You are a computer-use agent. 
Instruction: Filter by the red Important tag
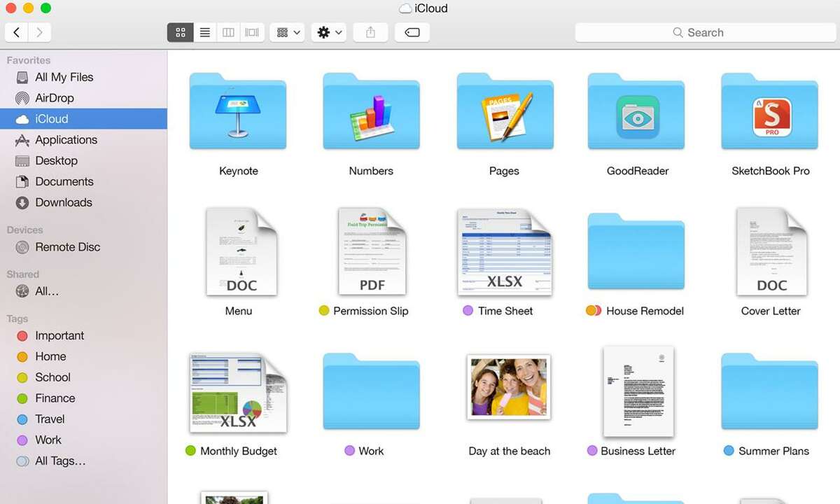pyautogui.click(x=84, y=336)
